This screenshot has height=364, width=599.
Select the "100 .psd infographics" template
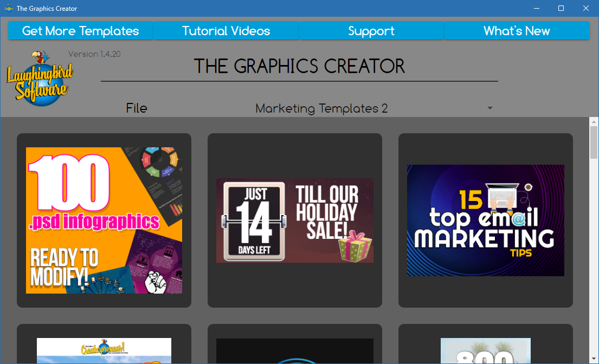tap(104, 220)
